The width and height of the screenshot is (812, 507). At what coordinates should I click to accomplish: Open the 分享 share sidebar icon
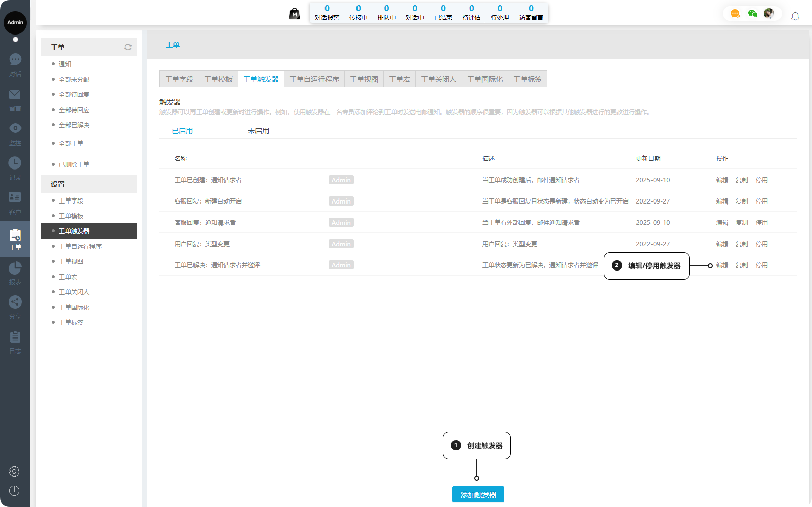point(15,307)
